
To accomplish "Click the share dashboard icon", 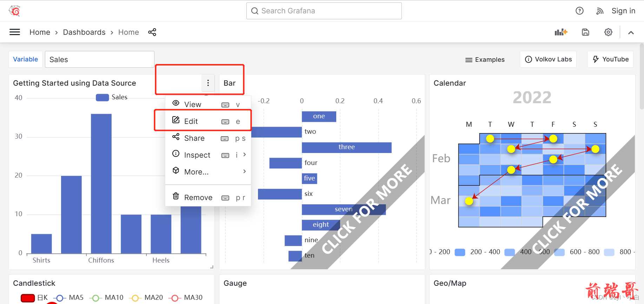I will coord(152,32).
